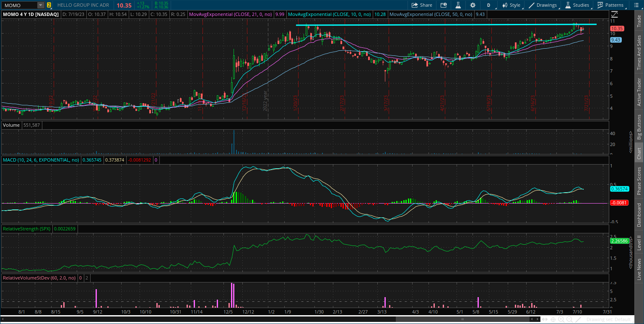Open the Patterns menu

click(x=610, y=5)
